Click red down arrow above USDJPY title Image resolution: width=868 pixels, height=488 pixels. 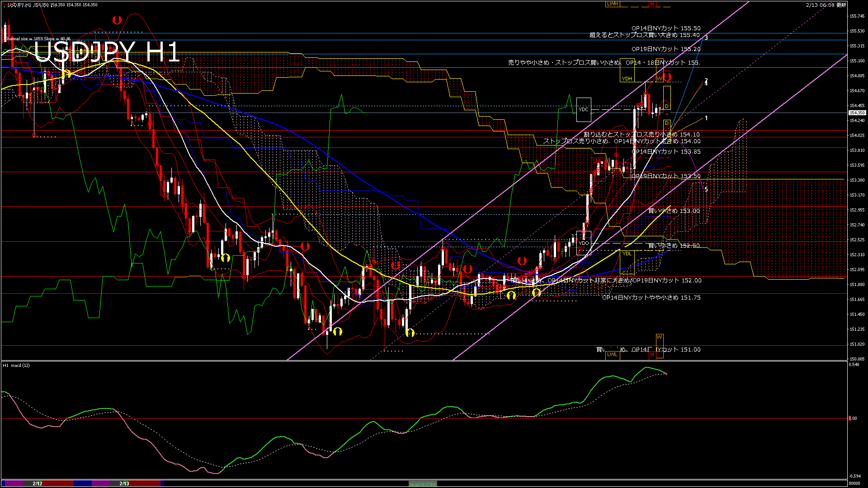[x=117, y=20]
